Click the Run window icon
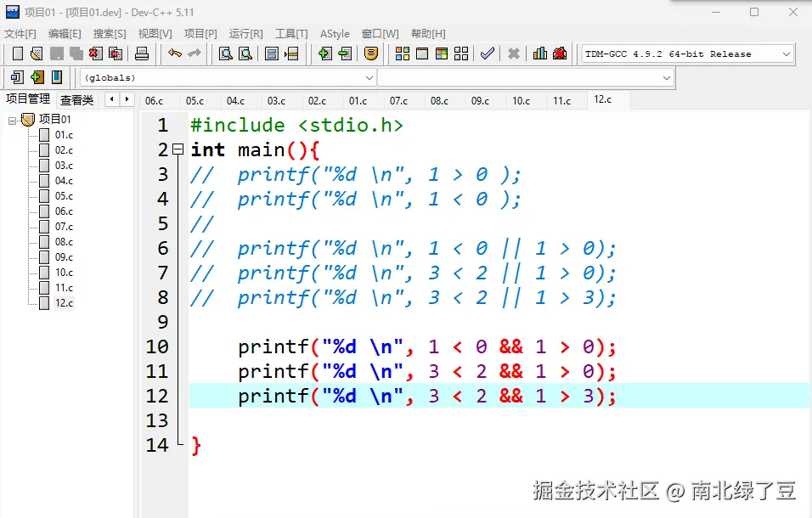Screen dimensions: 812x518 (422, 53)
